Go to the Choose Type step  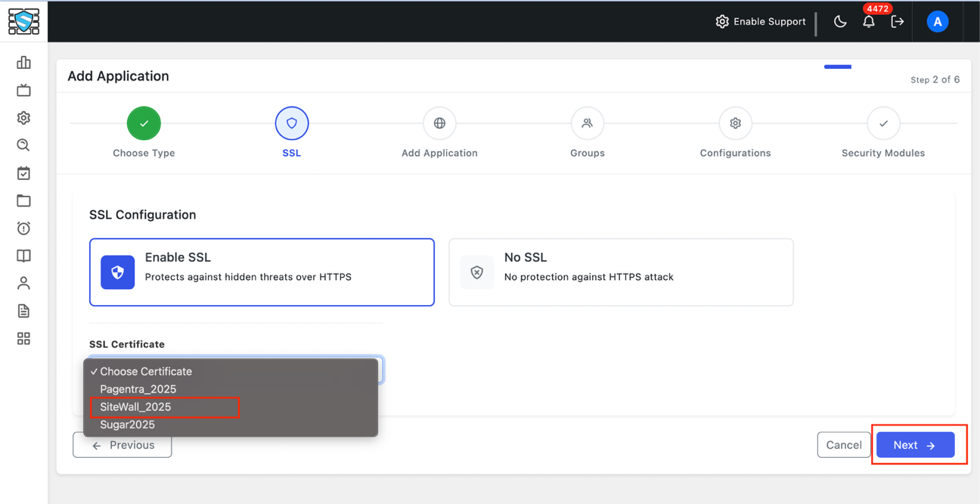click(x=144, y=124)
